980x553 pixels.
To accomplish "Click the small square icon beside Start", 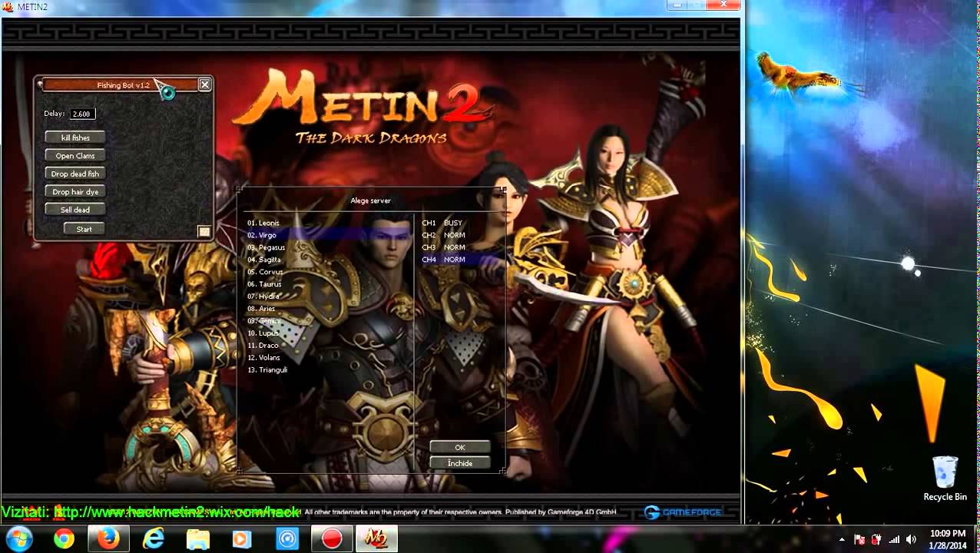I will 204,231.
